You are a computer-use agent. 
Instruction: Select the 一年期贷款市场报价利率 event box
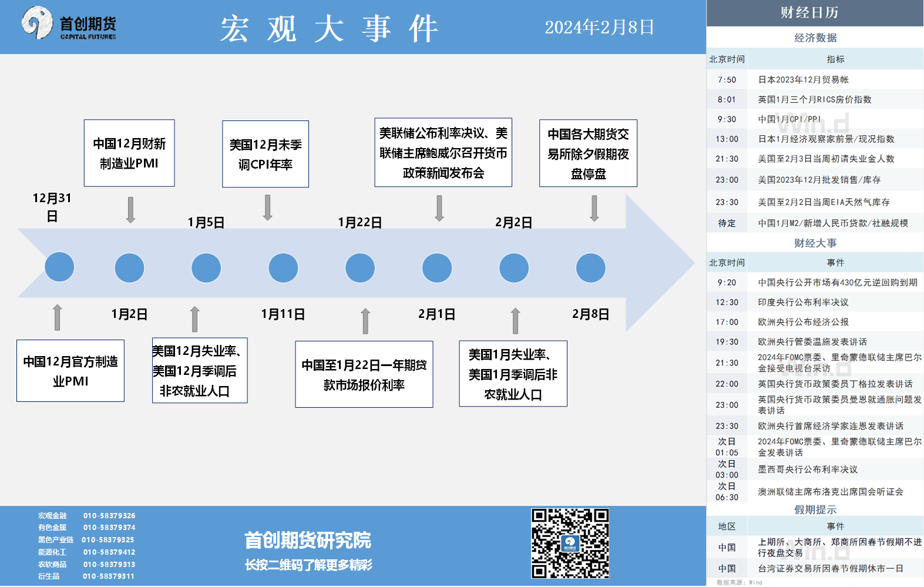364,374
